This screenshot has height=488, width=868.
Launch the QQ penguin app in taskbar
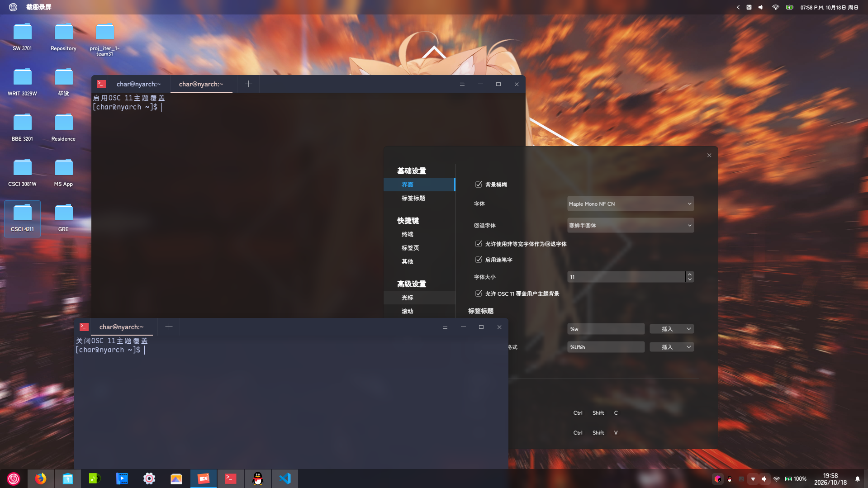(x=258, y=479)
